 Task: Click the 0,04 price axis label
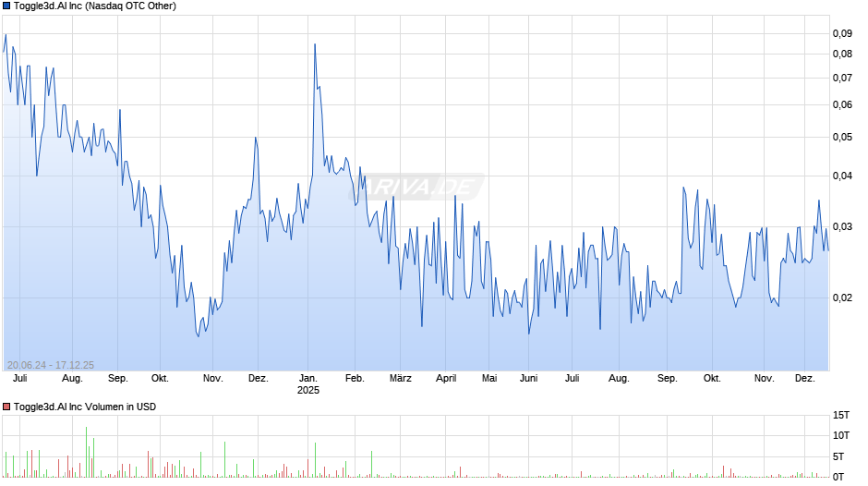842,176
